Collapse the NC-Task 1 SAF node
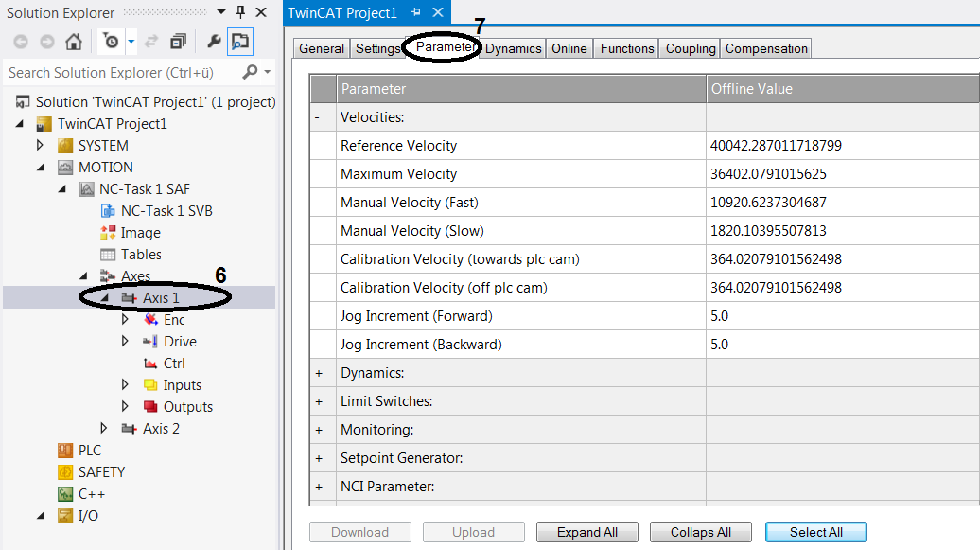 point(62,189)
